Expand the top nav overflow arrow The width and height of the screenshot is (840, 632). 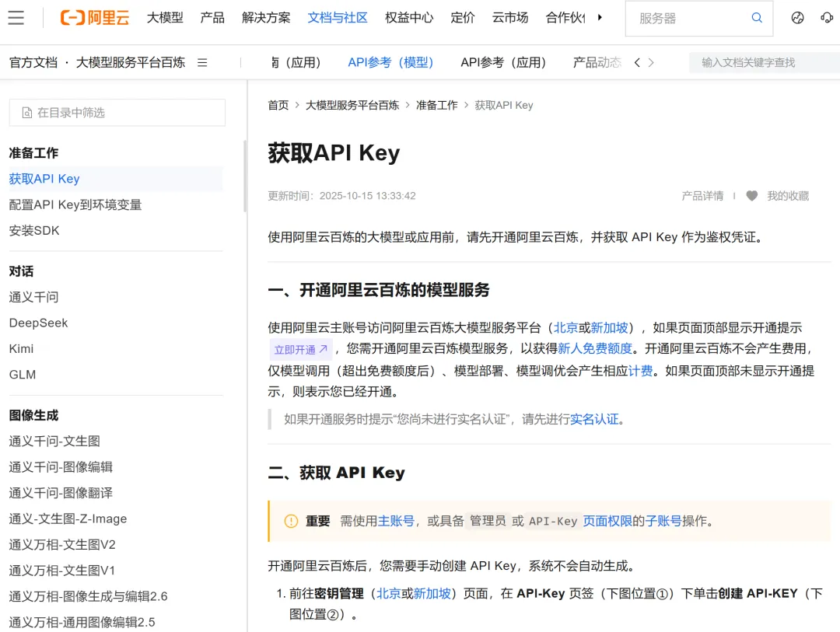(600, 18)
